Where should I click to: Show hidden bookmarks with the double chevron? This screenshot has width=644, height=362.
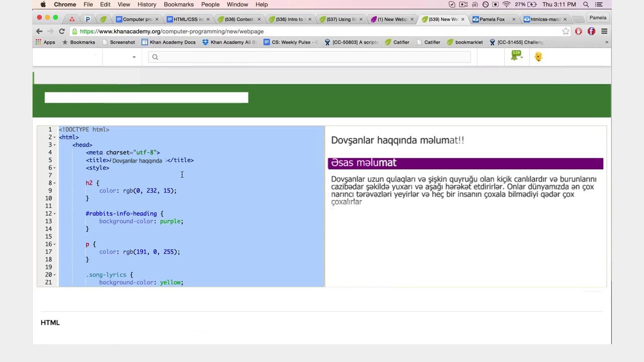606,42
